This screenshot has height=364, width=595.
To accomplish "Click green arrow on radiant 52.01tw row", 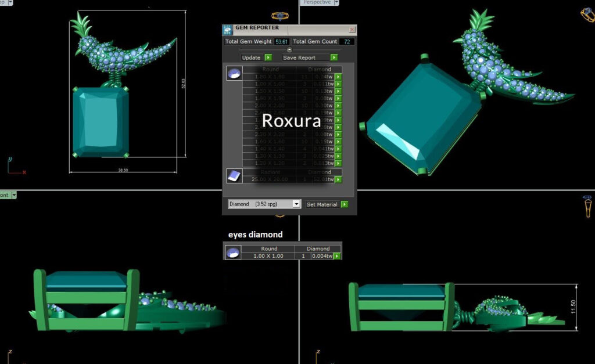I will (338, 179).
